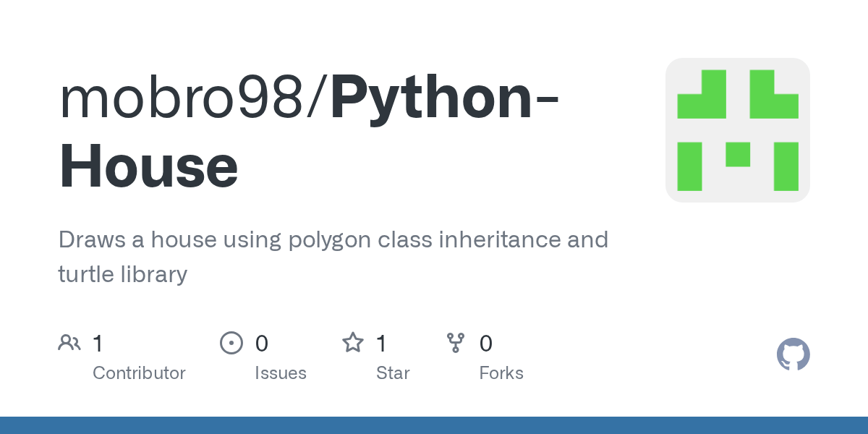Click the Forks label
The height and width of the screenshot is (434, 868).
pyautogui.click(x=501, y=373)
